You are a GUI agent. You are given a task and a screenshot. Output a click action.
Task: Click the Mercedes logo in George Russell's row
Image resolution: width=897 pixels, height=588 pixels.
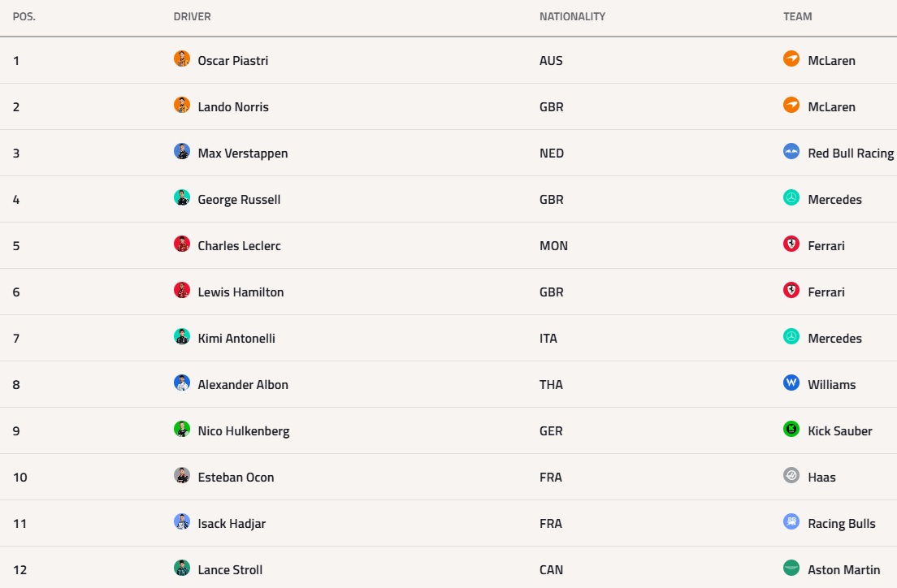coord(791,198)
